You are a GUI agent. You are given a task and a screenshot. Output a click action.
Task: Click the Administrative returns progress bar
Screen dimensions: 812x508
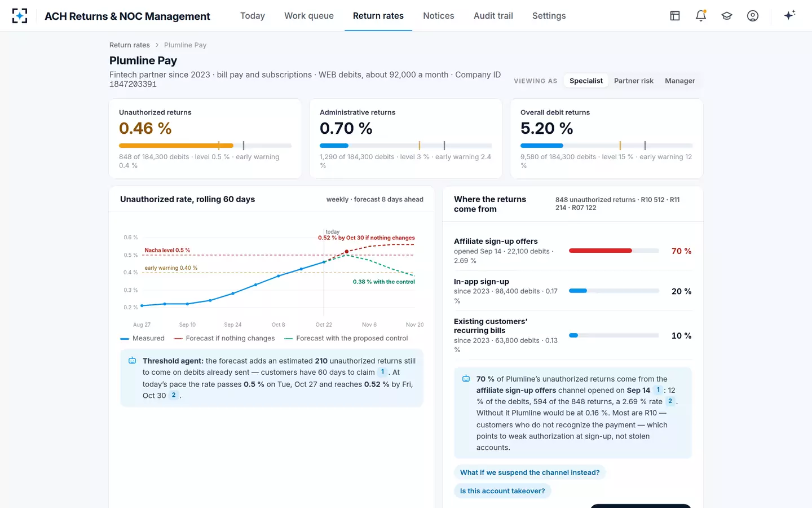[406, 146]
